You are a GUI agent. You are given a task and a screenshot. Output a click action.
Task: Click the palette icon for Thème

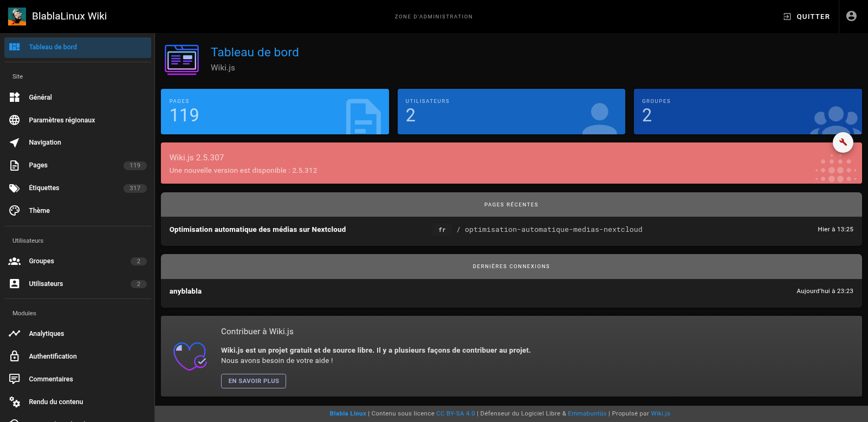(15, 211)
